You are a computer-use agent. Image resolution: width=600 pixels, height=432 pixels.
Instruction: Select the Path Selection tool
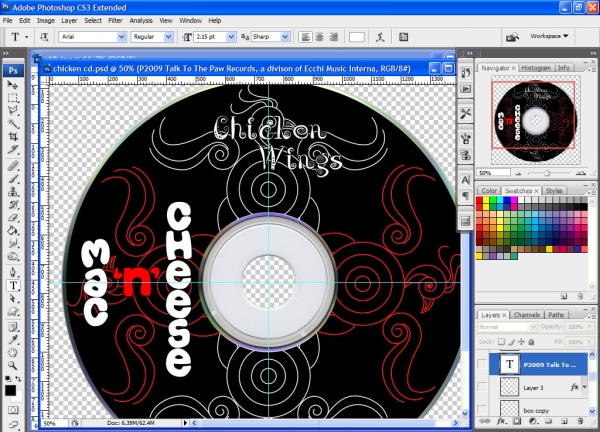click(13, 298)
